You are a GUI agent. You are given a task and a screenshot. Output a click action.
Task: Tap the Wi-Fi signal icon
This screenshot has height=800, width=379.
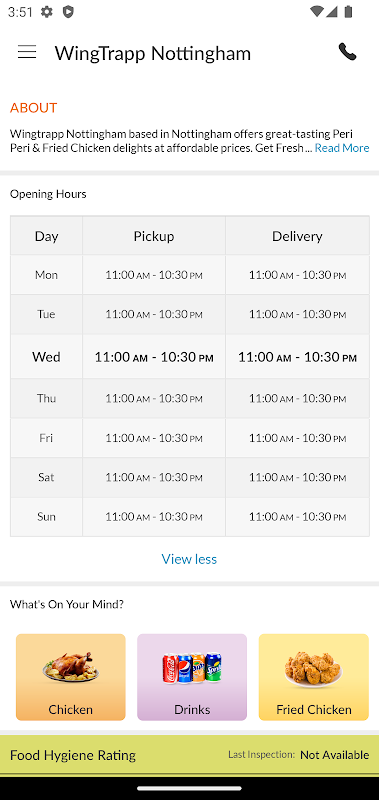317,12
